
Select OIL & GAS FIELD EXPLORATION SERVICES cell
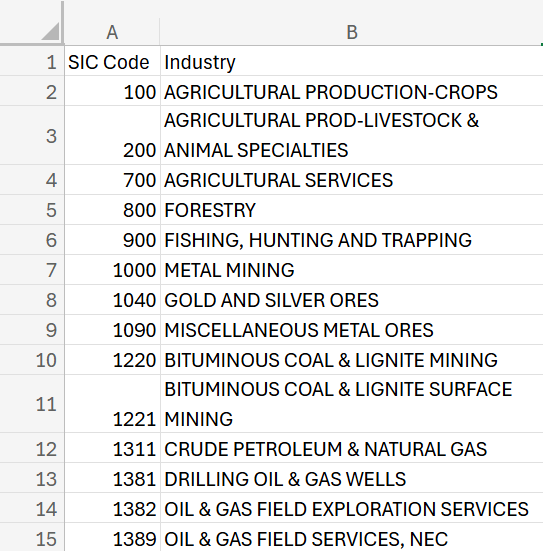pos(351,508)
